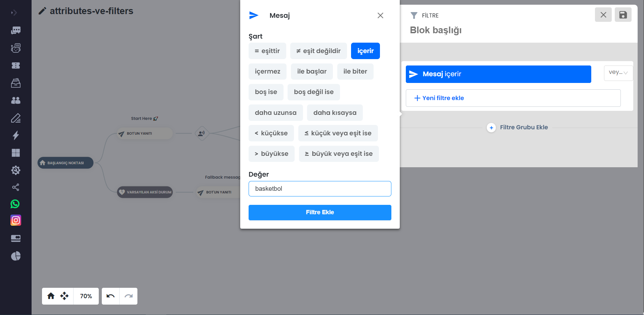Save the filter with the floppy disk icon
This screenshot has height=315, width=644.
point(623,15)
